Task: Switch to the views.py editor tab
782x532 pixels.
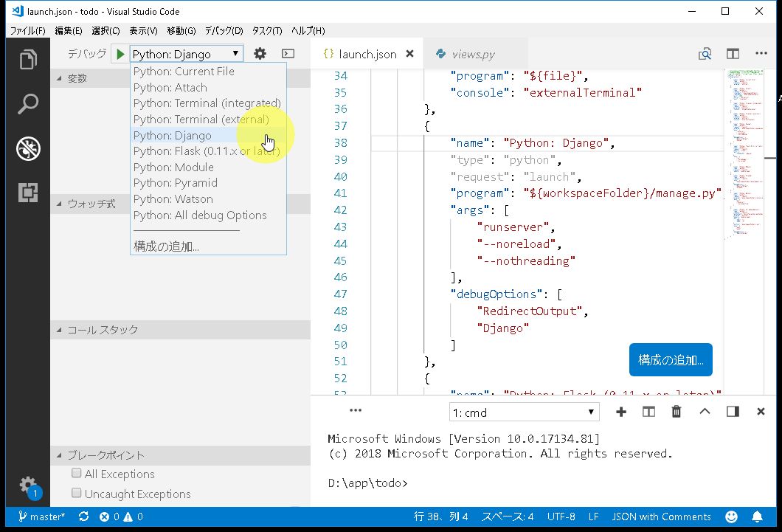Action: point(473,54)
